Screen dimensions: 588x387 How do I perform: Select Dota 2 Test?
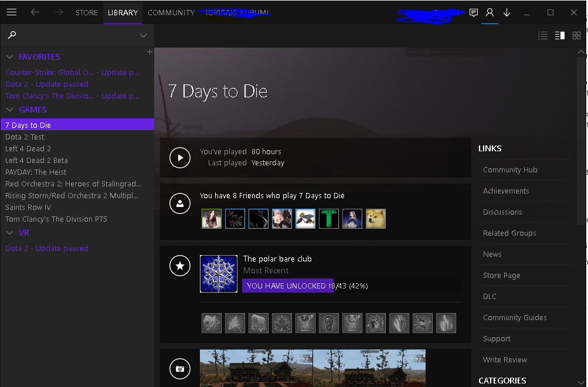[77, 137]
